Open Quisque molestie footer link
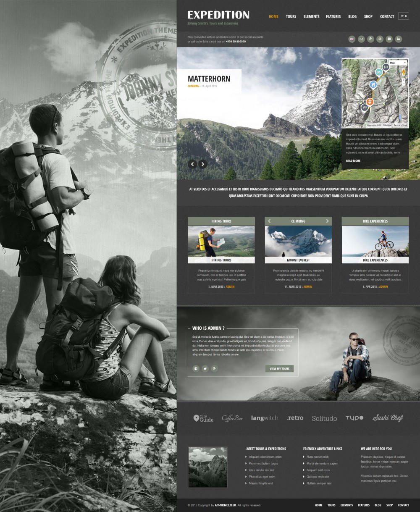This screenshot has width=420, height=512. tap(318, 477)
